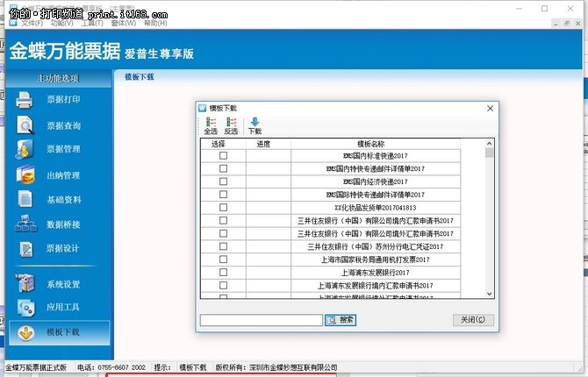Click the template list scrollbar thumb
Screen dimensions: 588x377
click(x=489, y=153)
